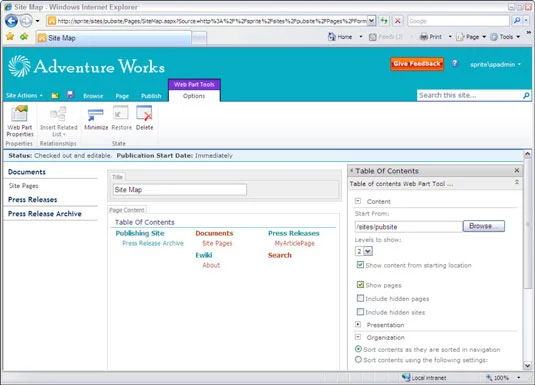This screenshot has height=385, width=535.
Task: Enable Include hidden sites checkbox
Action: click(x=360, y=312)
